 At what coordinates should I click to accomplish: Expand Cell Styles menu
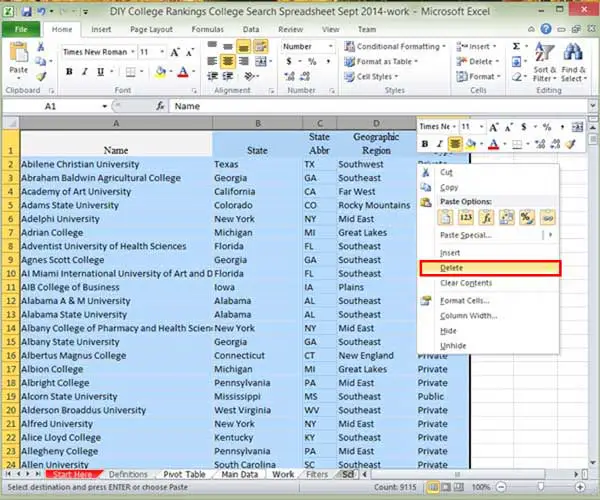point(371,77)
